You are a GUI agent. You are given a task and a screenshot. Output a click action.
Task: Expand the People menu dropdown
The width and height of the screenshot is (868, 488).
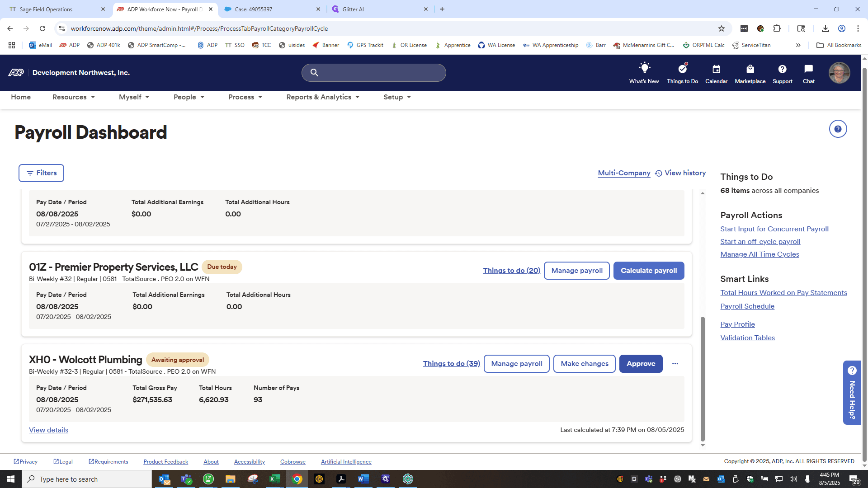(189, 97)
